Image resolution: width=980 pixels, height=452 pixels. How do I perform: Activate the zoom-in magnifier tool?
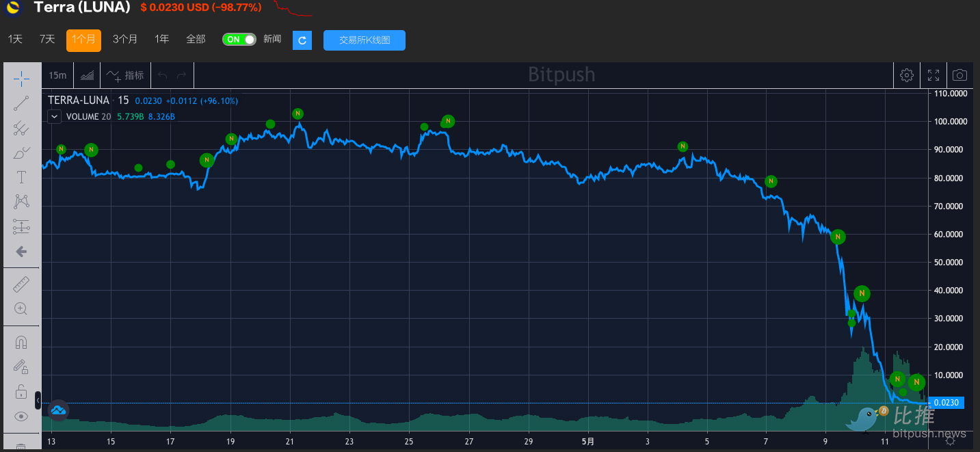coord(21,308)
